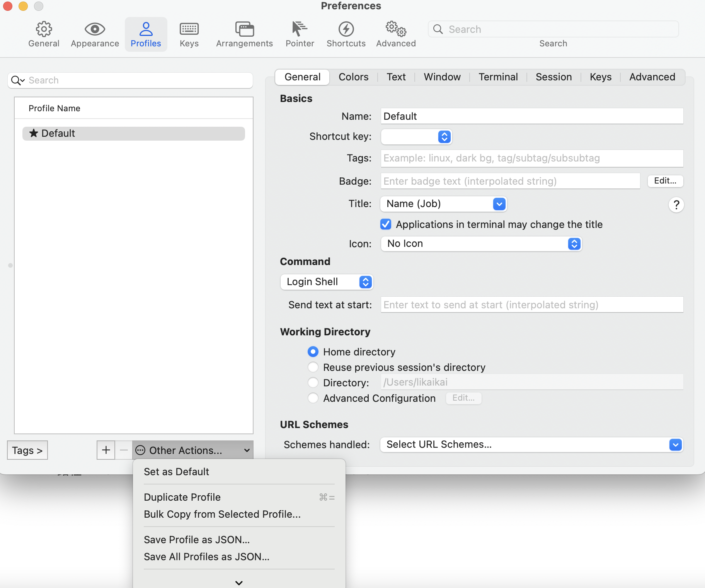Click the Tags > button
This screenshot has height=588, width=705.
coord(27,450)
